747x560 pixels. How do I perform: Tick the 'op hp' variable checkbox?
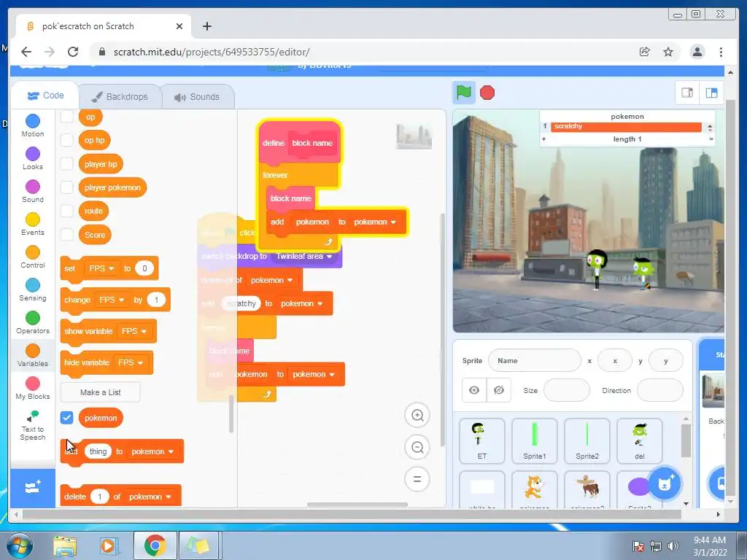[66, 140]
